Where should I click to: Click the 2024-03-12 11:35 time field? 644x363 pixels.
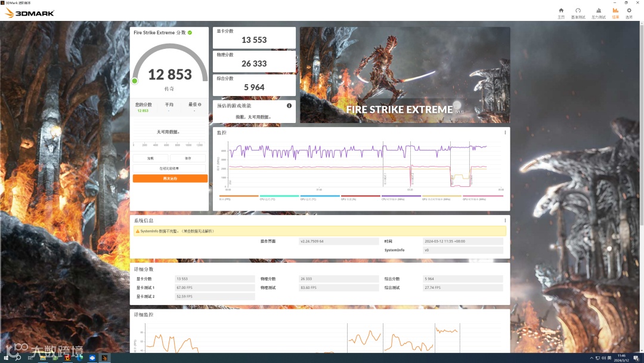pyautogui.click(x=463, y=241)
